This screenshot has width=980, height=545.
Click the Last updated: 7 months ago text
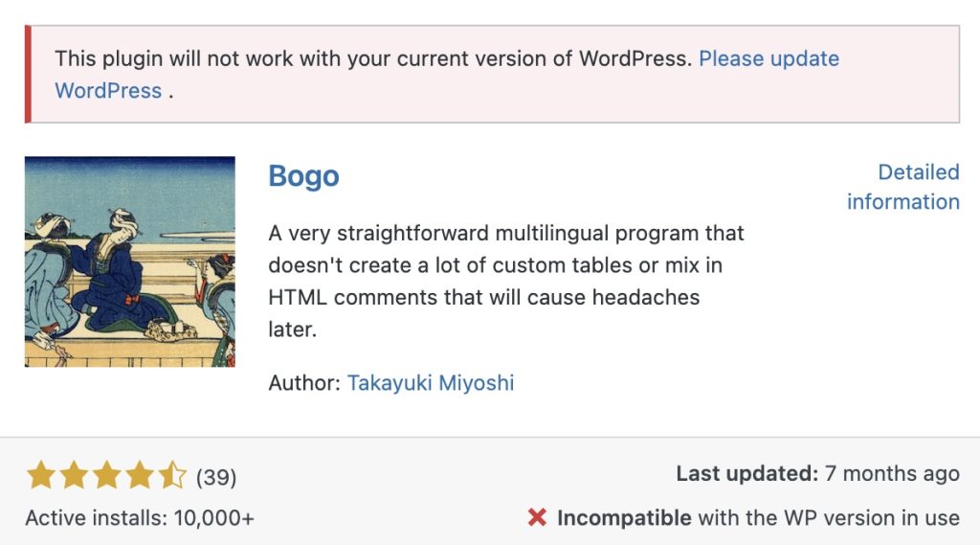click(818, 474)
